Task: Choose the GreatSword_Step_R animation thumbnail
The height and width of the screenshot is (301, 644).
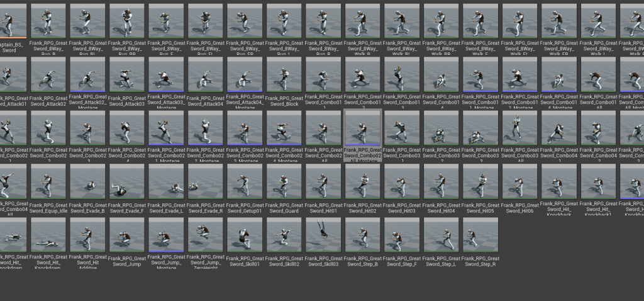Action: (x=480, y=235)
